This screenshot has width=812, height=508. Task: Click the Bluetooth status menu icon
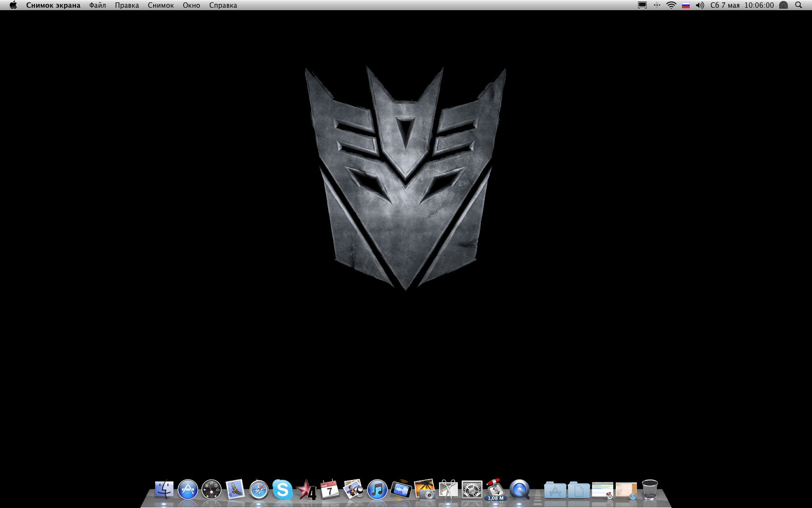657,5
